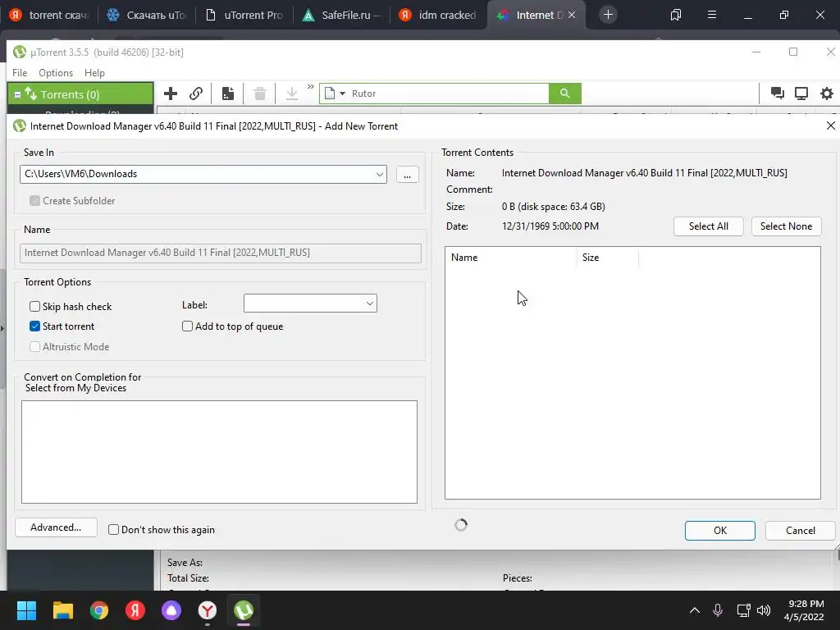Click Select None in Torrent Contents
The height and width of the screenshot is (630, 840).
(786, 226)
